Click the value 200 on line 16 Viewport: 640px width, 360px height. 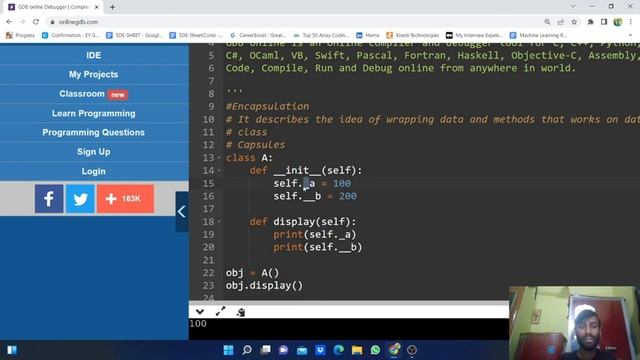348,196
